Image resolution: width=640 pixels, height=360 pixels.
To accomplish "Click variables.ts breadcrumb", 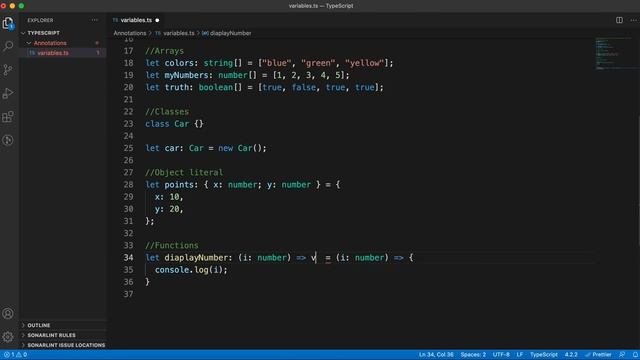I will click(178, 33).
